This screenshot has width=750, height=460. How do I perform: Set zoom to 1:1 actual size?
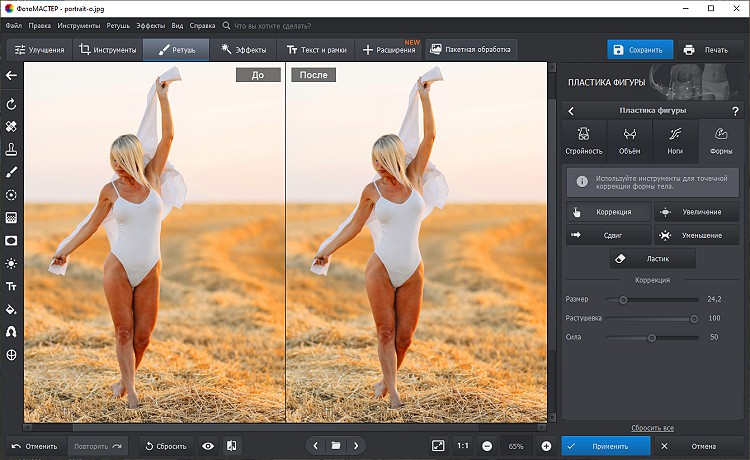463,445
